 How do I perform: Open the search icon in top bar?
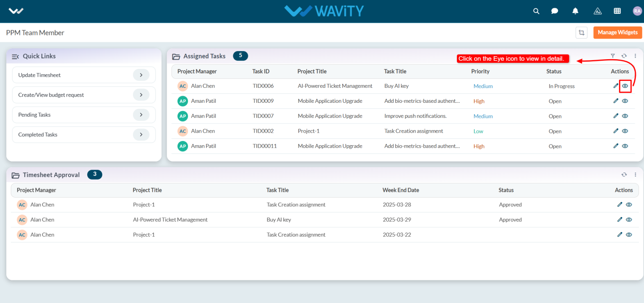(x=536, y=11)
